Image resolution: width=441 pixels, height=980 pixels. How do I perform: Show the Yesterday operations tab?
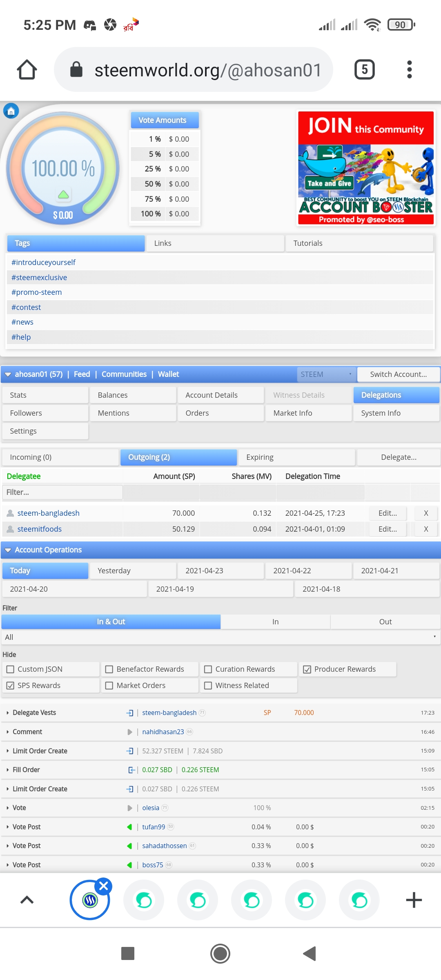133,571
